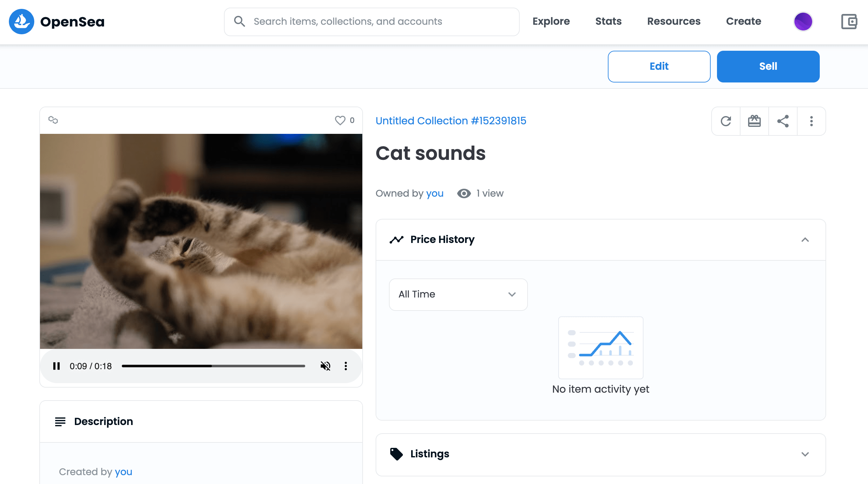This screenshot has height=484, width=868.
Task: Open the Resources menu
Action: pos(674,21)
